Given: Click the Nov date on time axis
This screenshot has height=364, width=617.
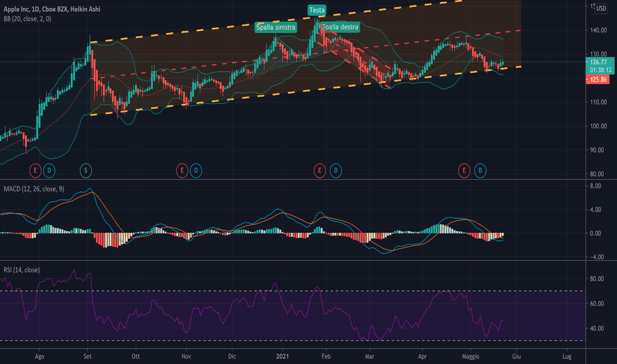Looking at the screenshot, I should [x=186, y=357].
